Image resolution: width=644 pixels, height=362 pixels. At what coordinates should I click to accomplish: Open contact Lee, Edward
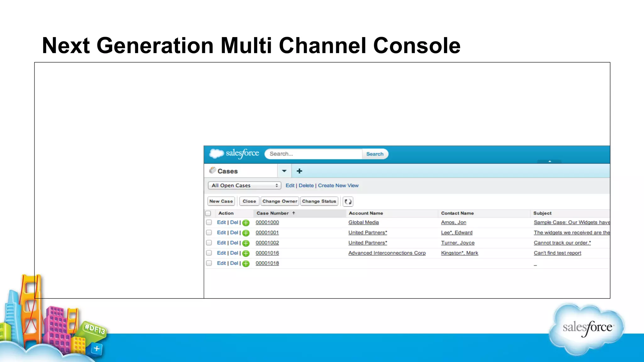point(457,233)
